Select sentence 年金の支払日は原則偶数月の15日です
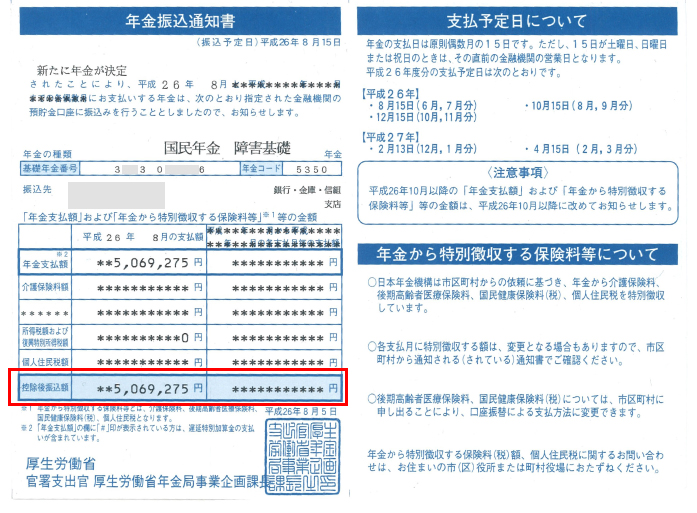Image resolution: width=697 pixels, height=513 pixels. [x=450, y=44]
